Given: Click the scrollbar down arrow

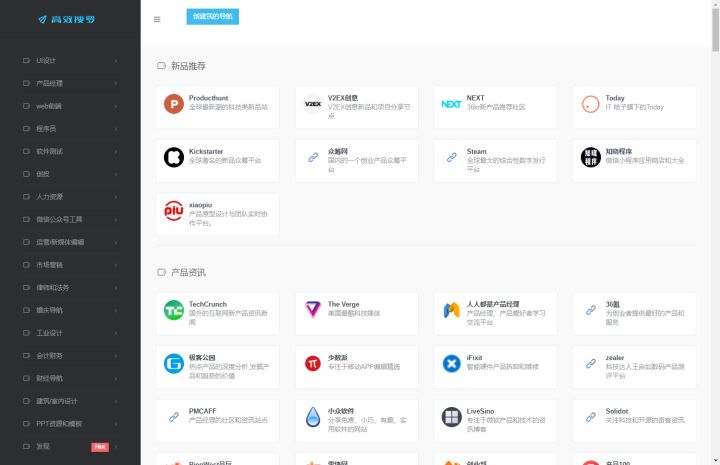Looking at the screenshot, I should pos(715,460).
